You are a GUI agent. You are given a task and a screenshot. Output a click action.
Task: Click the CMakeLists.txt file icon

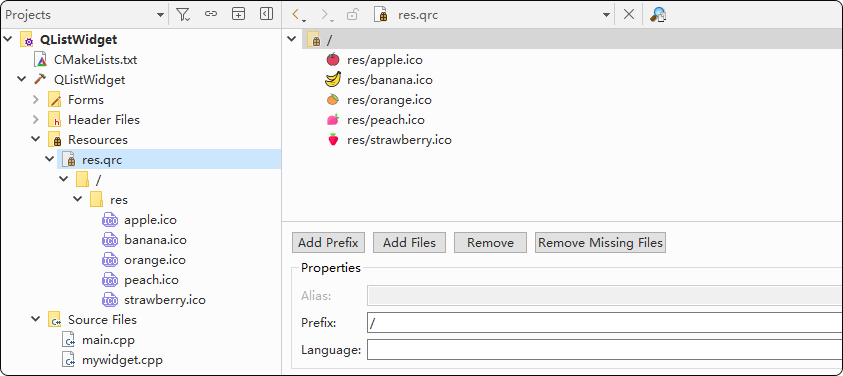coord(40,59)
